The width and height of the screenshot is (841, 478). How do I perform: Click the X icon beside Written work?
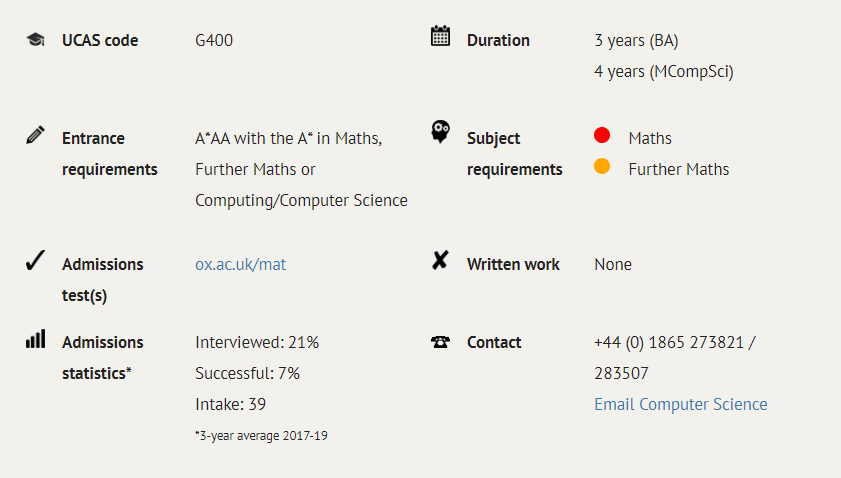tap(440, 260)
